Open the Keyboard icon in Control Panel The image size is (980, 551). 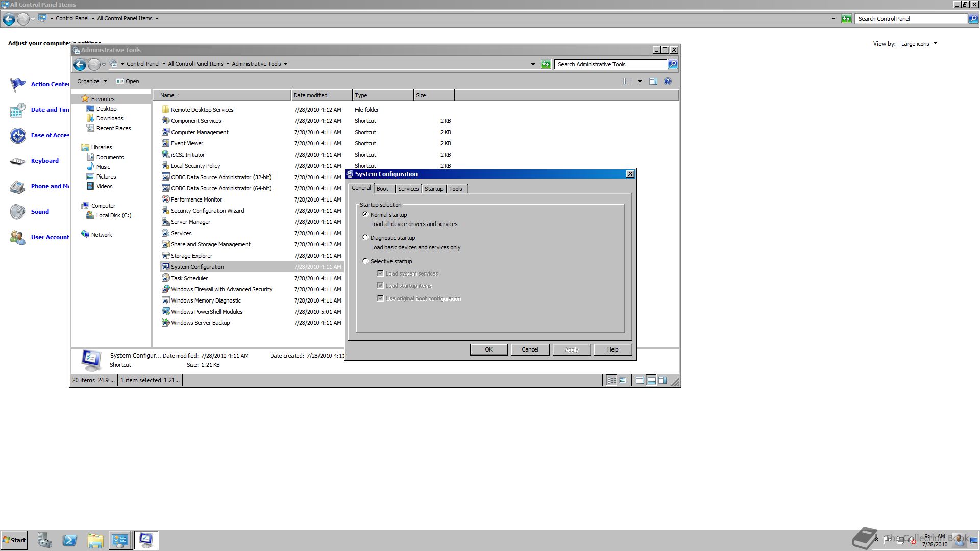click(18, 161)
